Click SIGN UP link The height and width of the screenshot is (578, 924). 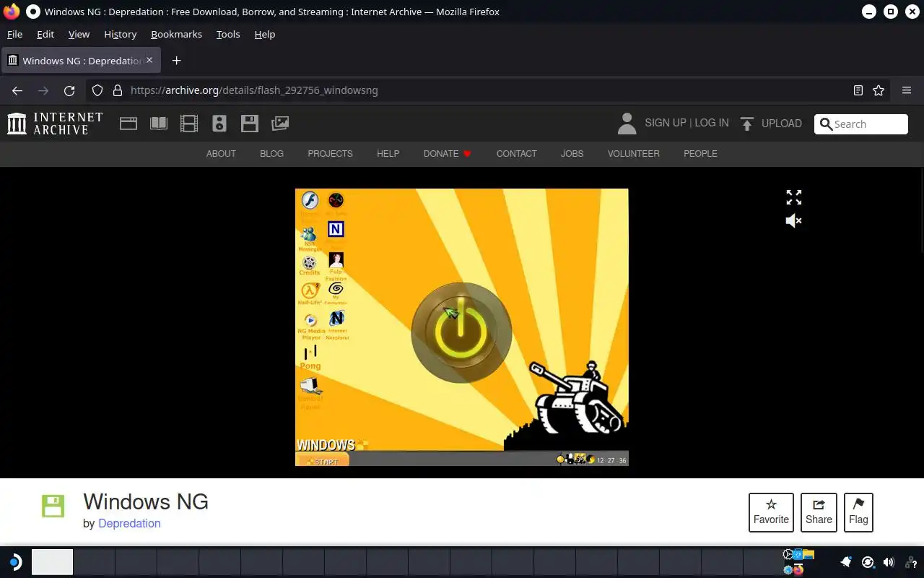click(x=666, y=124)
